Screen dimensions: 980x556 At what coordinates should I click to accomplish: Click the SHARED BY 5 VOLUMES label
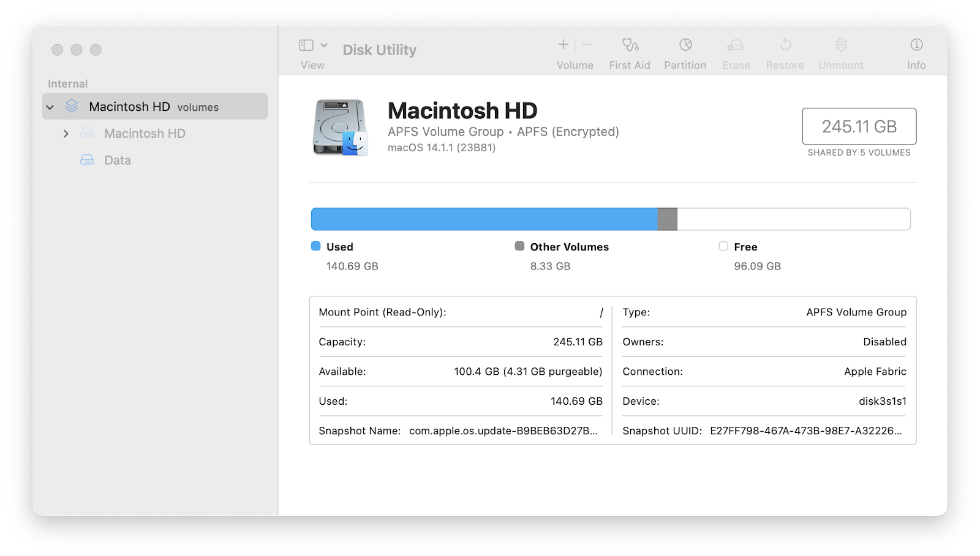pyautogui.click(x=859, y=152)
